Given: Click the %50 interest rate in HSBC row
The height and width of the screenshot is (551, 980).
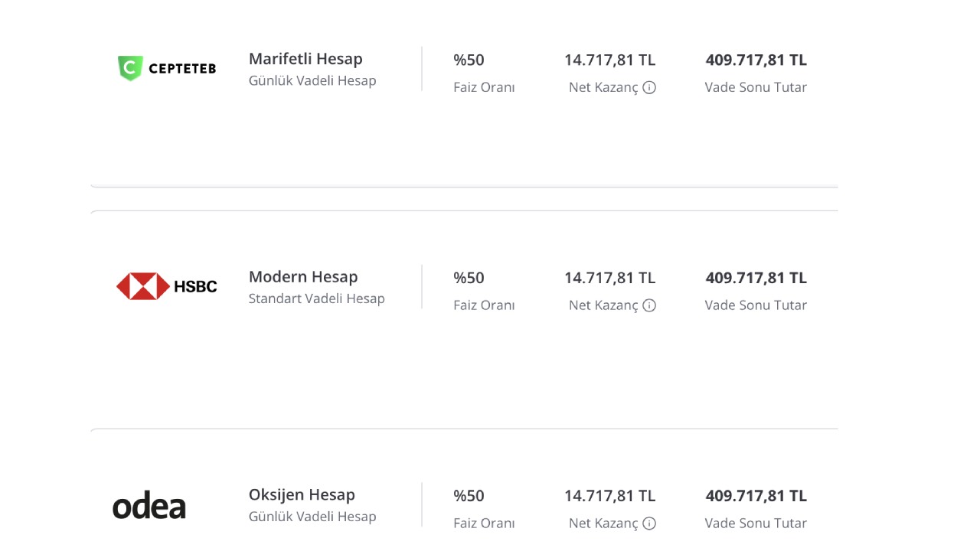Looking at the screenshot, I should 469,278.
